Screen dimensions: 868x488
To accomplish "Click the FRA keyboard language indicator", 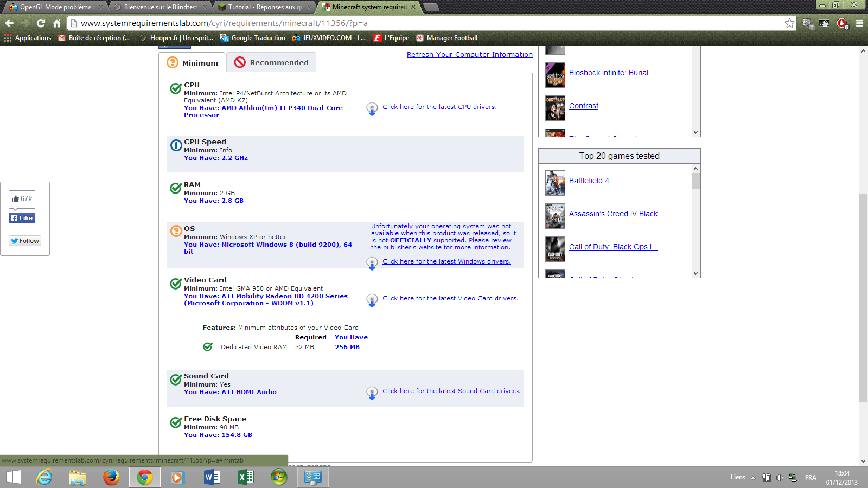I will click(810, 478).
